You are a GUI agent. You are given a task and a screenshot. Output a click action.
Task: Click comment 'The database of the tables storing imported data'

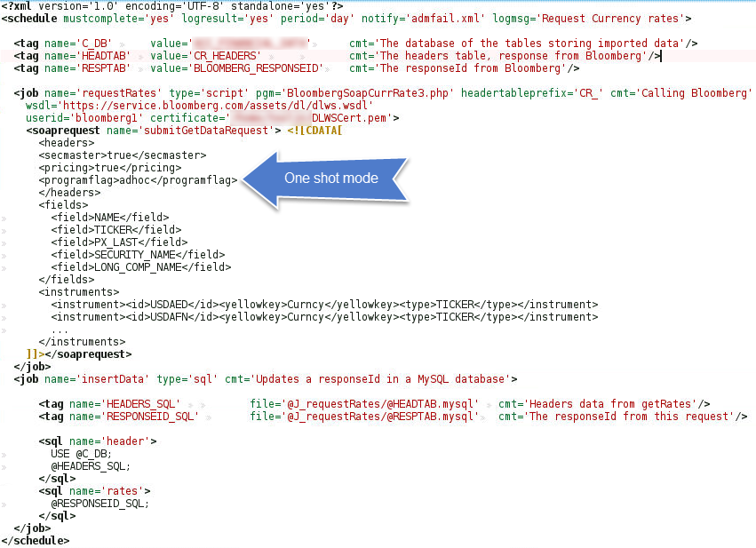(532, 44)
